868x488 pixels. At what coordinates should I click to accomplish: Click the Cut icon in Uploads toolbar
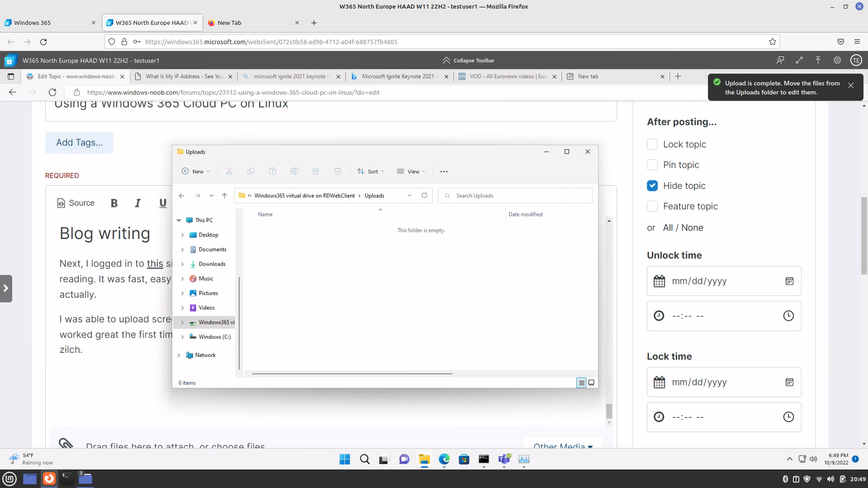point(229,171)
